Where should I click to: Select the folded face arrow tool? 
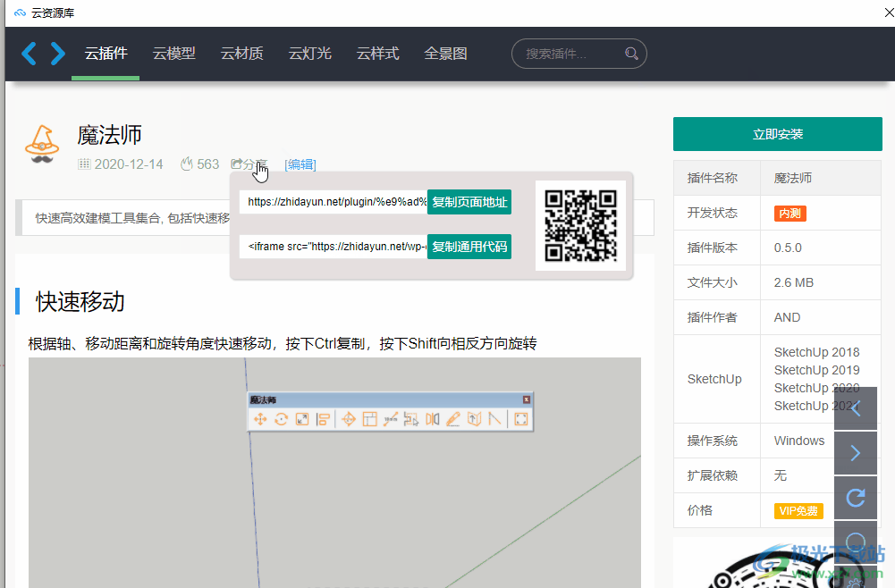[474, 420]
